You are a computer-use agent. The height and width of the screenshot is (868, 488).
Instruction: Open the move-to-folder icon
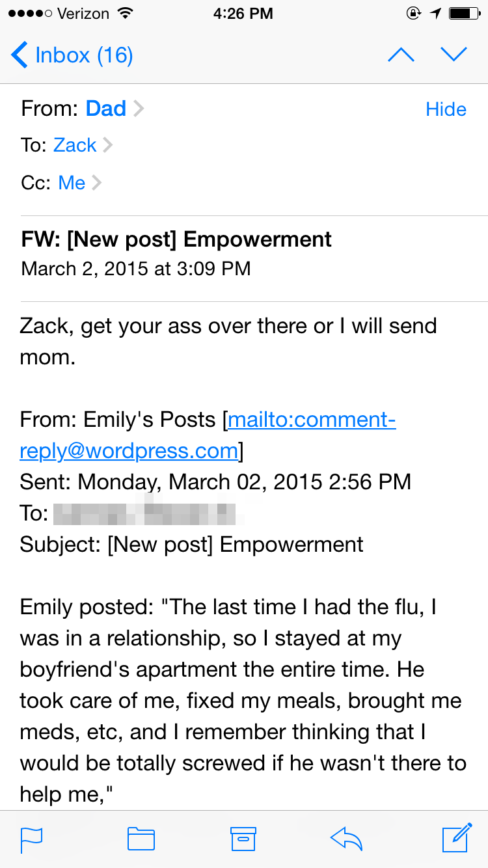(x=141, y=839)
